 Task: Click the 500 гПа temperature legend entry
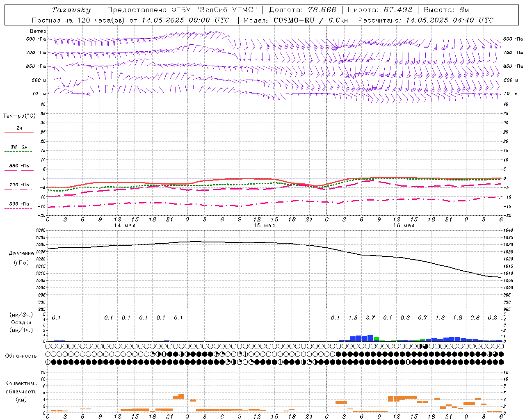19,204
